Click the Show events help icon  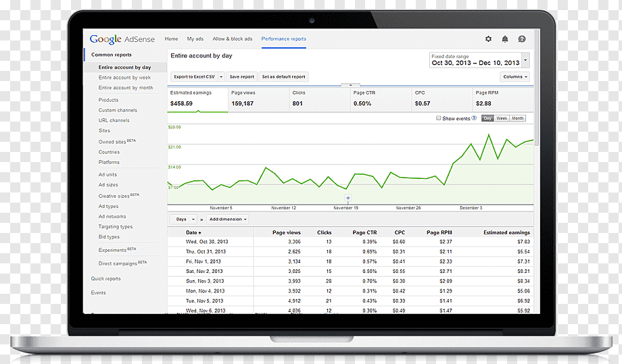[474, 118]
